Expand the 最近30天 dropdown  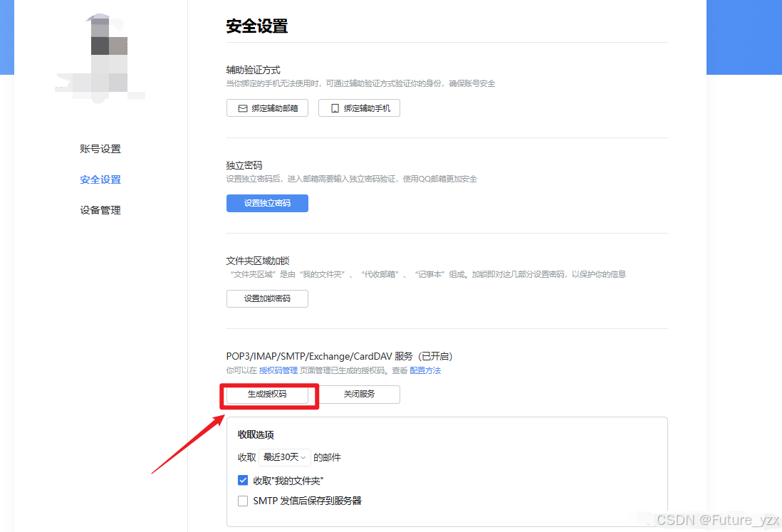(285, 457)
